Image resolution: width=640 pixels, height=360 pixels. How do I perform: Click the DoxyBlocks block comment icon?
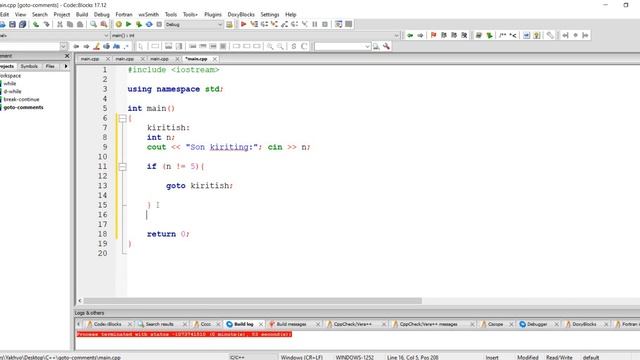pyautogui.click(x=502, y=36)
